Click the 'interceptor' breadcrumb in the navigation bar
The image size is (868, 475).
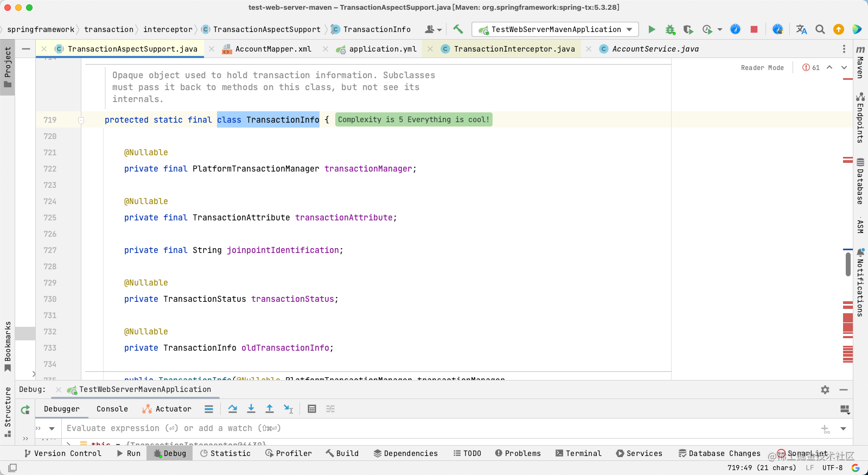168,29
